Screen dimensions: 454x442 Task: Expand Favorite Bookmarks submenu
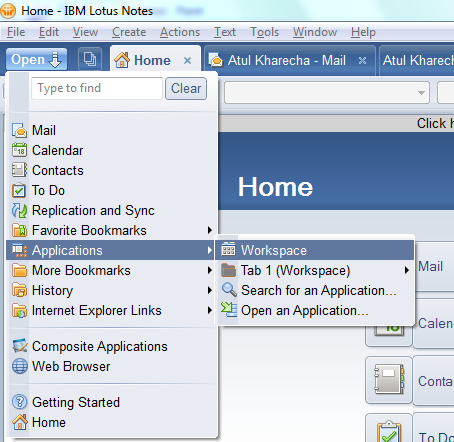pyautogui.click(x=112, y=230)
